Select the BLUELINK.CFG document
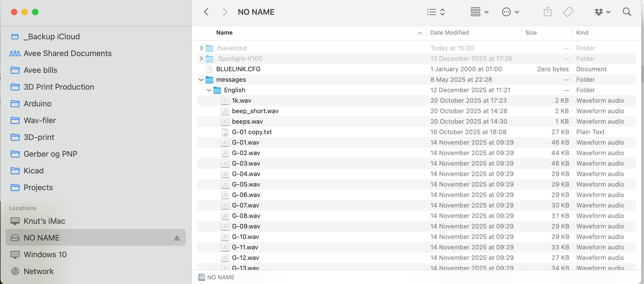Viewport: 644px width, 284px height. coord(238,69)
